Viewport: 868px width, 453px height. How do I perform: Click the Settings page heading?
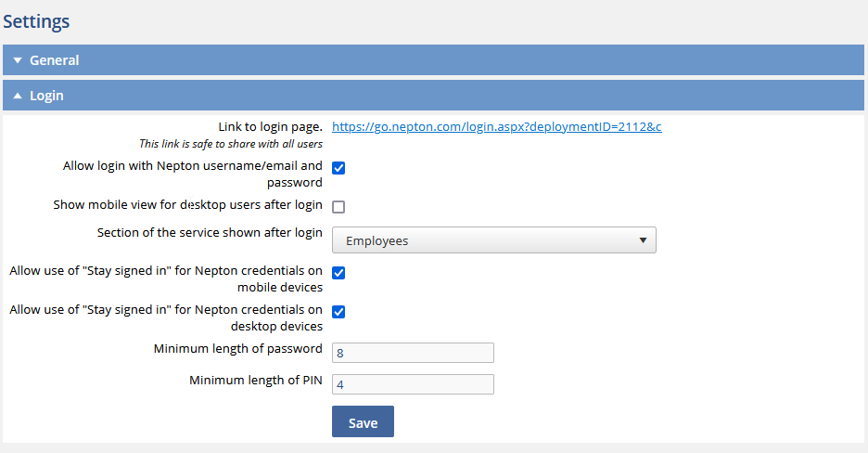click(36, 21)
